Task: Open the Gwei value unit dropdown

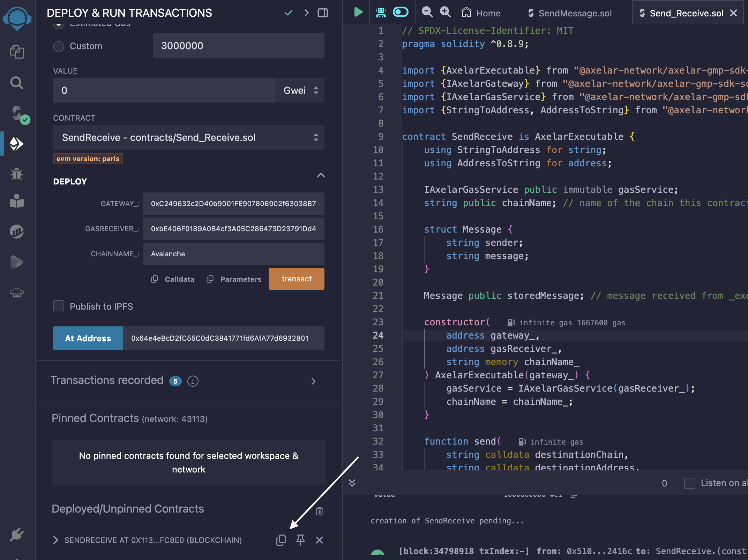Action: click(x=300, y=90)
